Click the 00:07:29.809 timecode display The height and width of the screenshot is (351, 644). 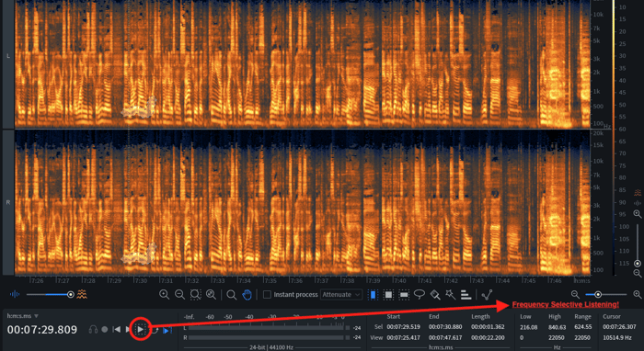pyautogui.click(x=42, y=330)
